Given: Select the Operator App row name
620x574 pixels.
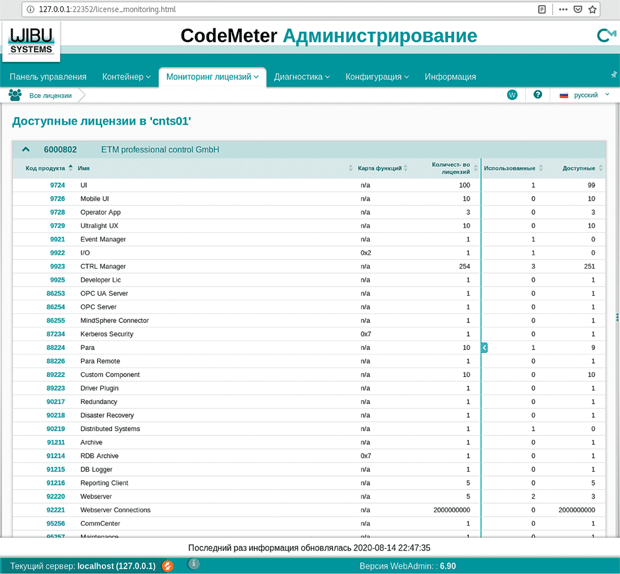Looking at the screenshot, I should tap(100, 212).
